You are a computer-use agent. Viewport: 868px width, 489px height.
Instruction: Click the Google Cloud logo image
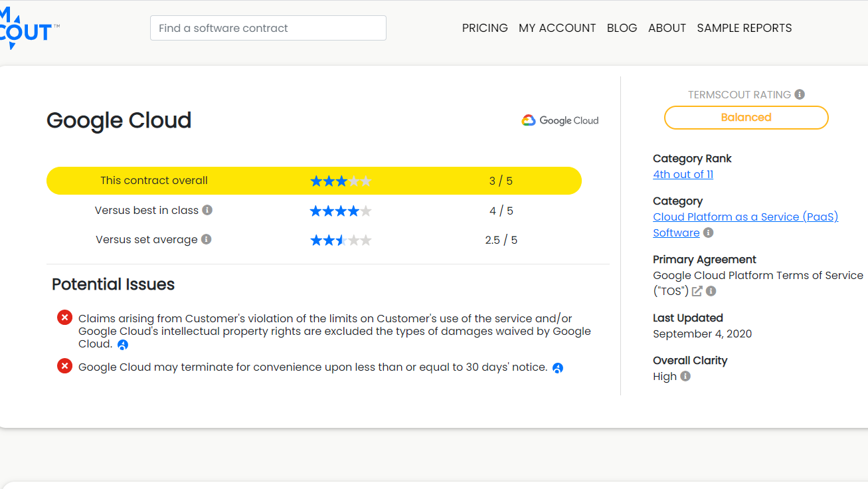tap(560, 120)
